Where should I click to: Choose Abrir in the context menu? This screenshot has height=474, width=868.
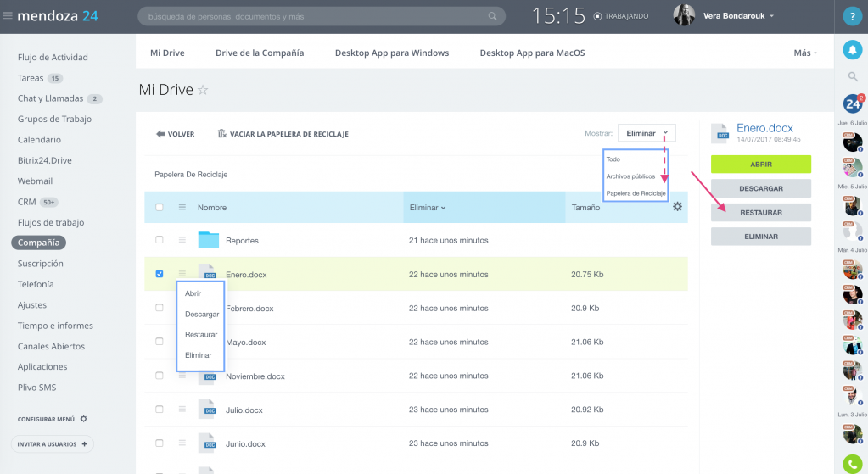pos(193,293)
